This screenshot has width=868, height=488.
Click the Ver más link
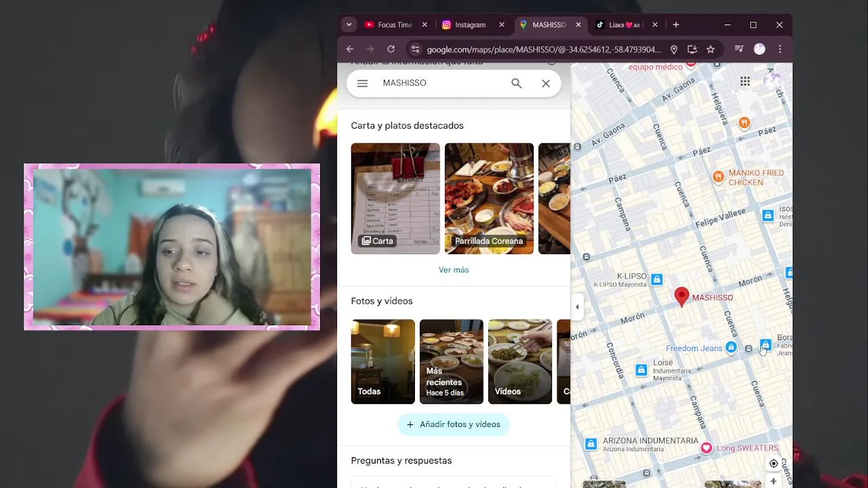pyautogui.click(x=454, y=270)
